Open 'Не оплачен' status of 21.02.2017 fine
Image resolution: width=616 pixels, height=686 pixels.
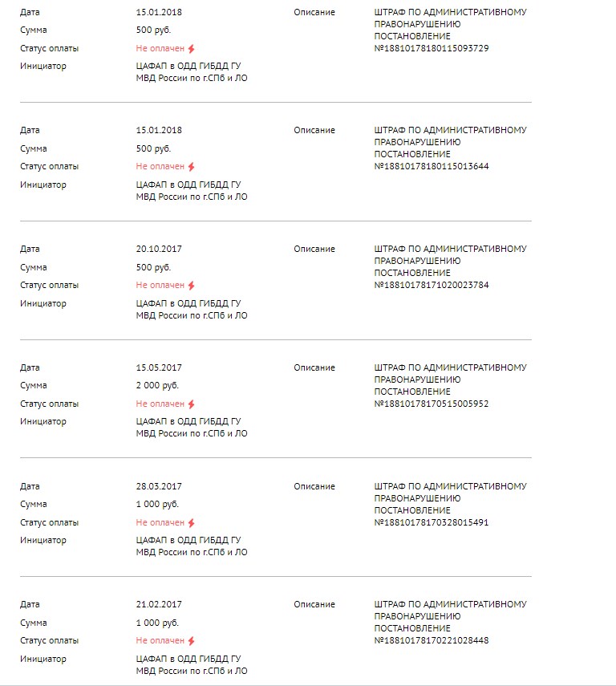(x=160, y=640)
